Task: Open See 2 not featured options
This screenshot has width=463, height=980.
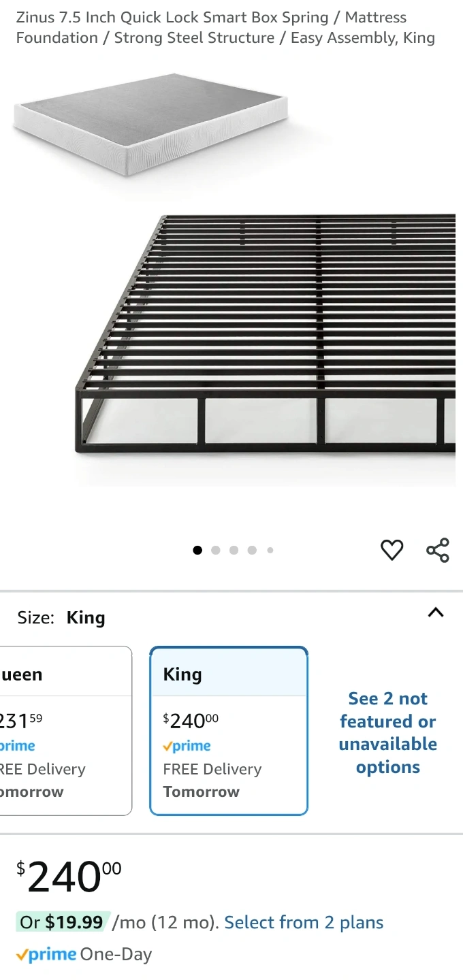Action: pos(387,732)
